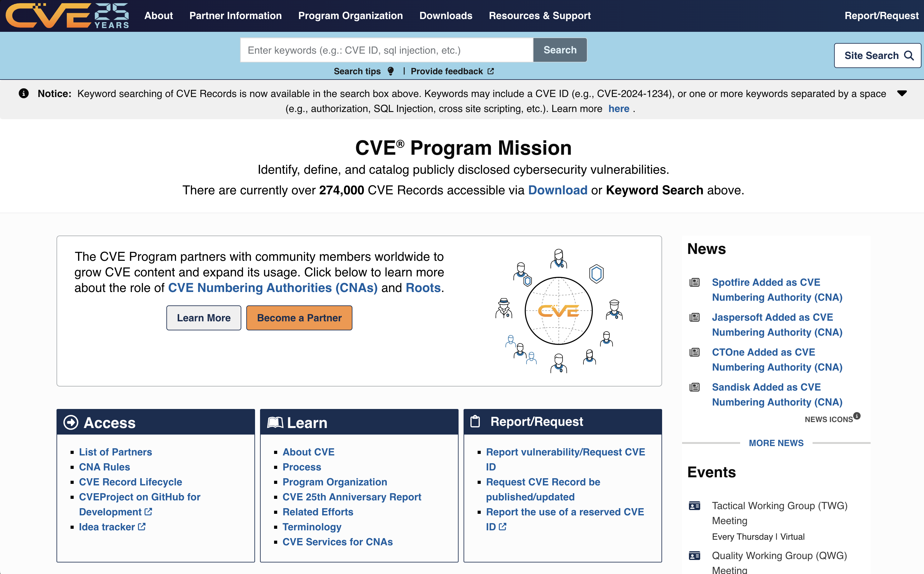This screenshot has width=924, height=574.
Task: Open the Program Organization menu
Action: (x=350, y=16)
